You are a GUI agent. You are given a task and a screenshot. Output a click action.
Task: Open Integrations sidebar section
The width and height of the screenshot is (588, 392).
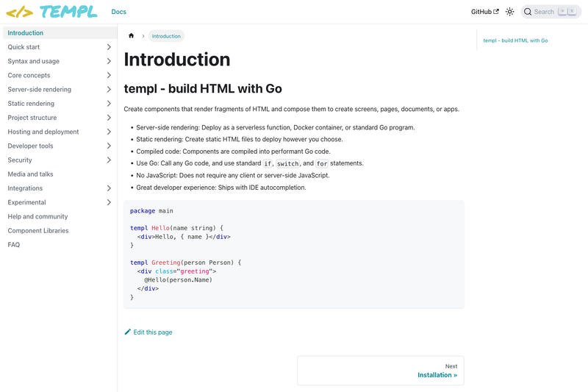[x=25, y=188]
